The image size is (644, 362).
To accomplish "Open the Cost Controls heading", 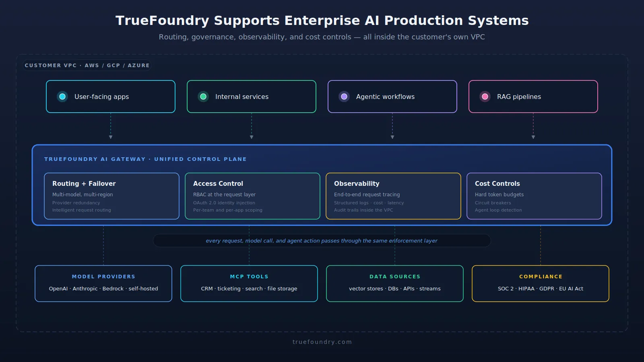I will point(497,183).
